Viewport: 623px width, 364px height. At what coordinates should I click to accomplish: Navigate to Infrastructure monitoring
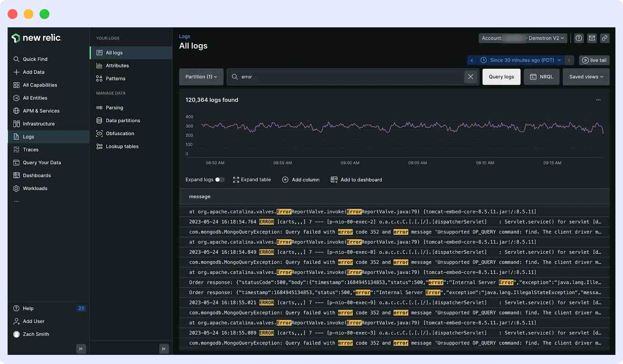[x=38, y=124]
